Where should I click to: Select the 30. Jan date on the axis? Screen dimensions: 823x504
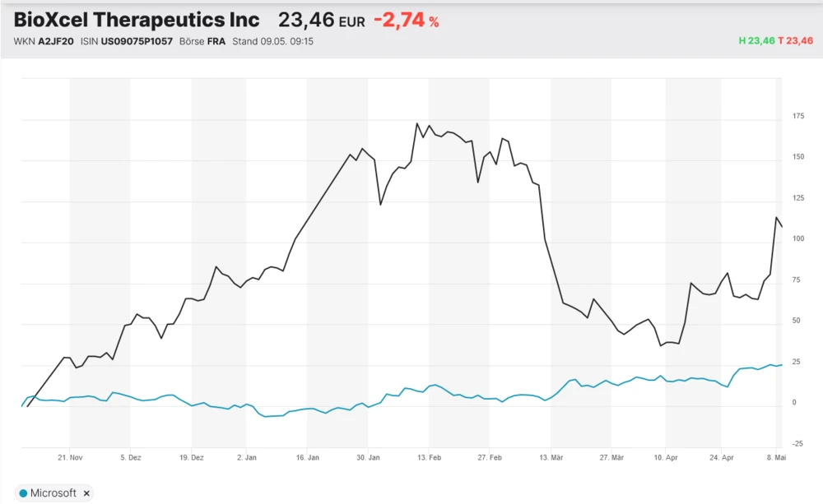[x=368, y=456]
